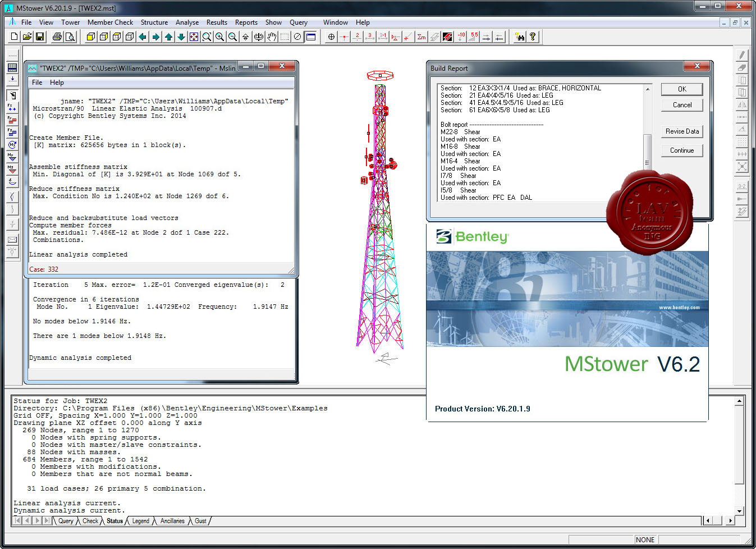Click the Build Report scroll up arrow
This screenshot has width=756, height=549.
tap(648, 89)
